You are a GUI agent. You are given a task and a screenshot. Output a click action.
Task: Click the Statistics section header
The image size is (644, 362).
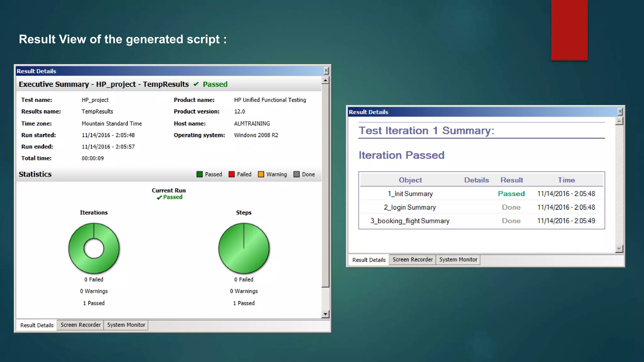35,174
